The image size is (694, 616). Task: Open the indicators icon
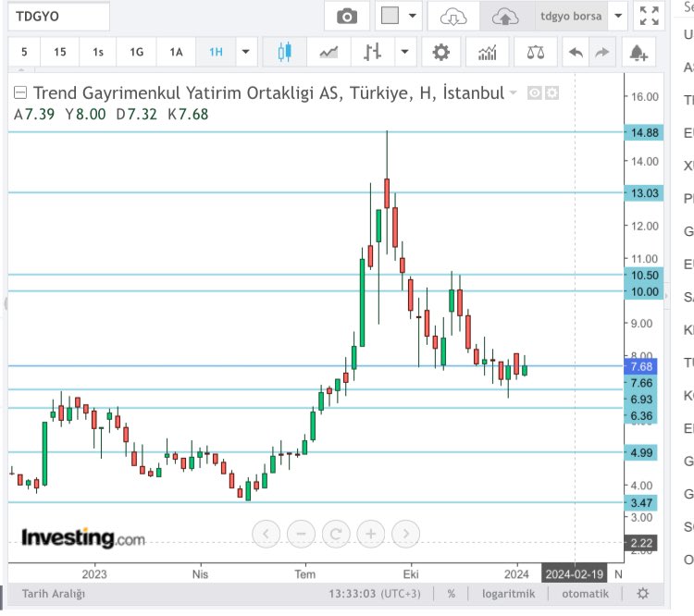[488, 53]
